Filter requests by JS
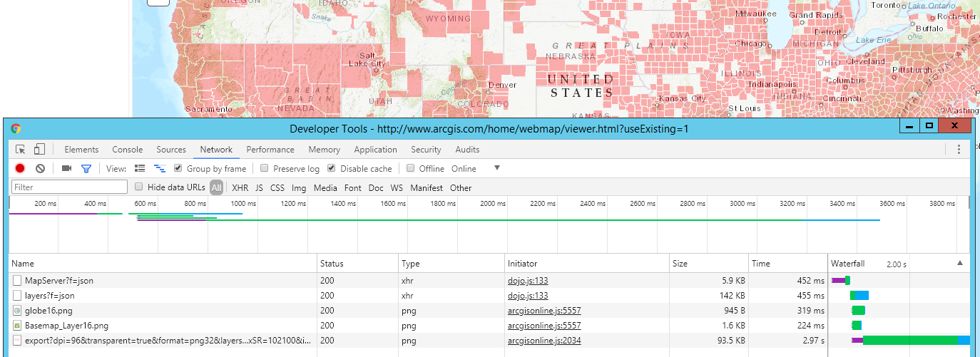 (x=259, y=188)
